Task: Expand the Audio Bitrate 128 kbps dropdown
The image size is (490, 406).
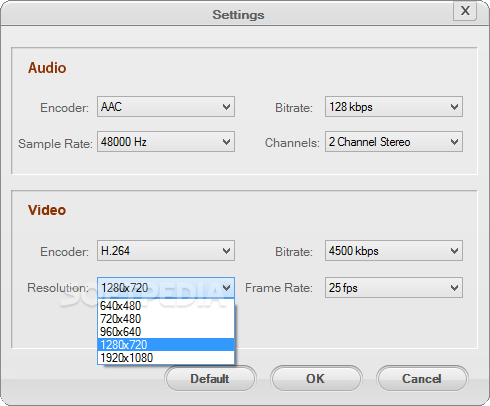Action: (x=394, y=107)
